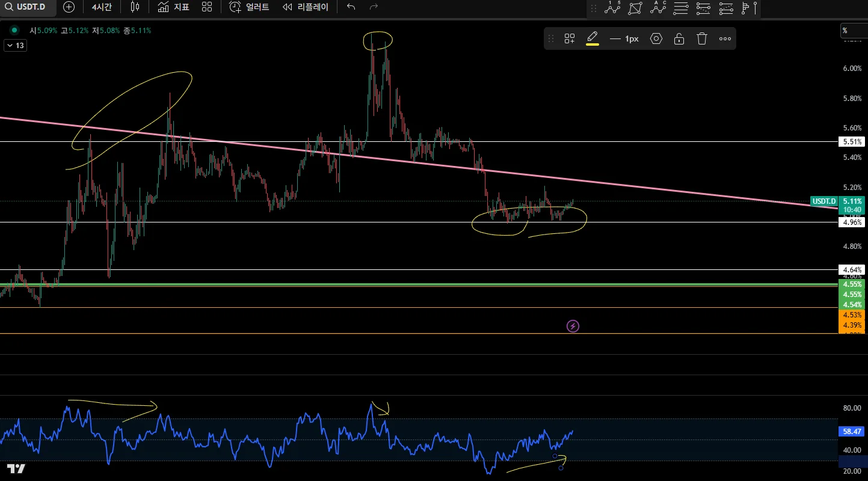The width and height of the screenshot is (868, 481).
Task: Create an 얼러트 alert
Action: [249, 7]
